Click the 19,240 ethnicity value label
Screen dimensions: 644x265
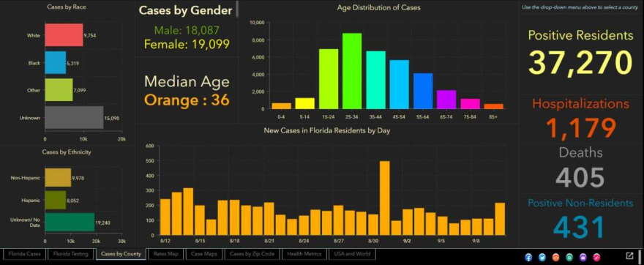pyautogui.click(x=102, y=223)
